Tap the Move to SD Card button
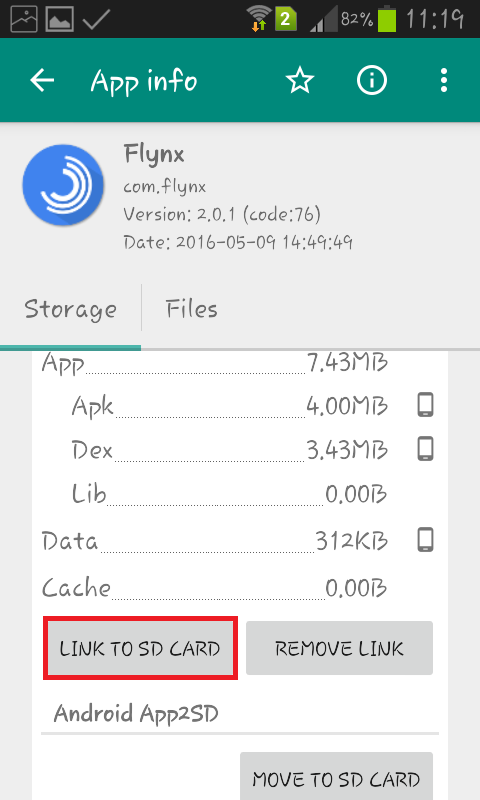This screenshot has width=480, height=800. [337, 777]
